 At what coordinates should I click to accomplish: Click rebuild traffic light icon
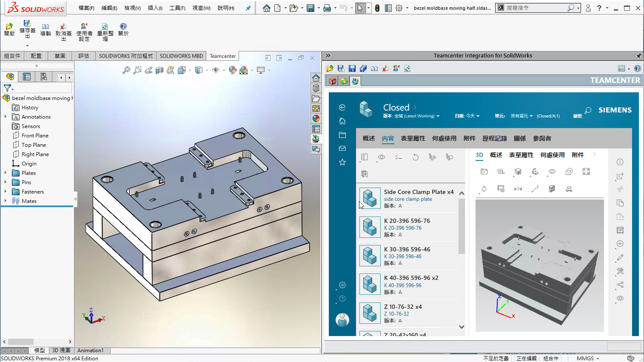click(377, 8)
